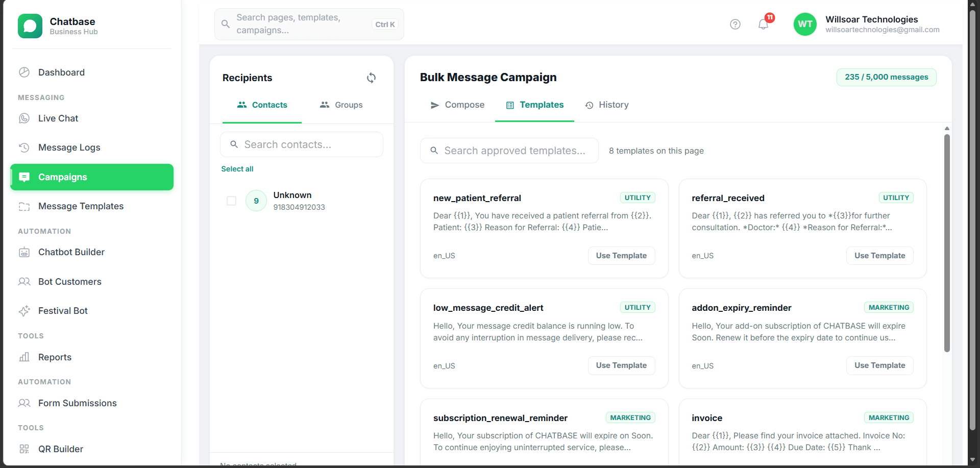Click the Form Submissions people icon
This screenshot has height=468, width=980.
click(x=24, y=403)
